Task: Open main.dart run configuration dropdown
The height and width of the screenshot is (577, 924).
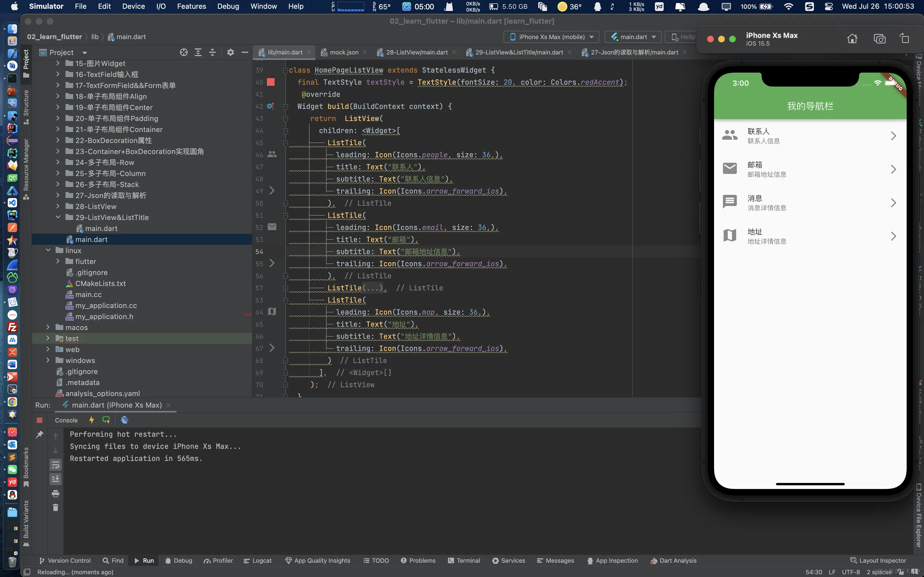Action: pyautogui.click(x=633, y=37)
